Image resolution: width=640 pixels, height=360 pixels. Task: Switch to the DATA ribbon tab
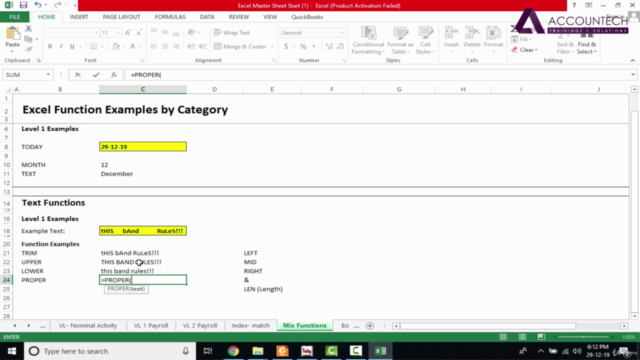[207, 17]
